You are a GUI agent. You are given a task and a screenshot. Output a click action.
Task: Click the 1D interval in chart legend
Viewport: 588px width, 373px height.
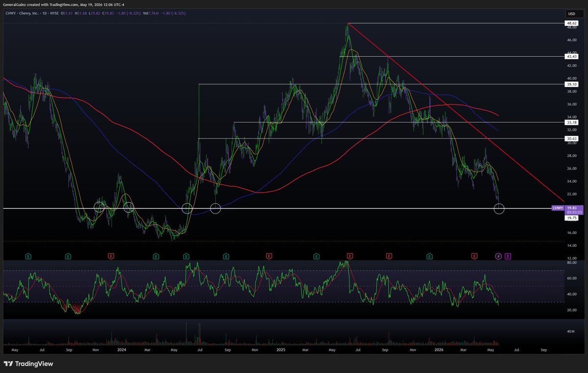(45, 14)
